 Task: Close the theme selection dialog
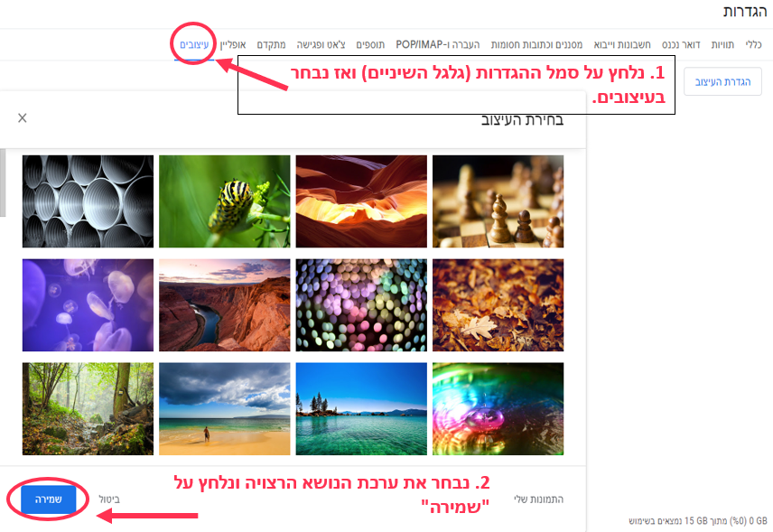[23, 117]
